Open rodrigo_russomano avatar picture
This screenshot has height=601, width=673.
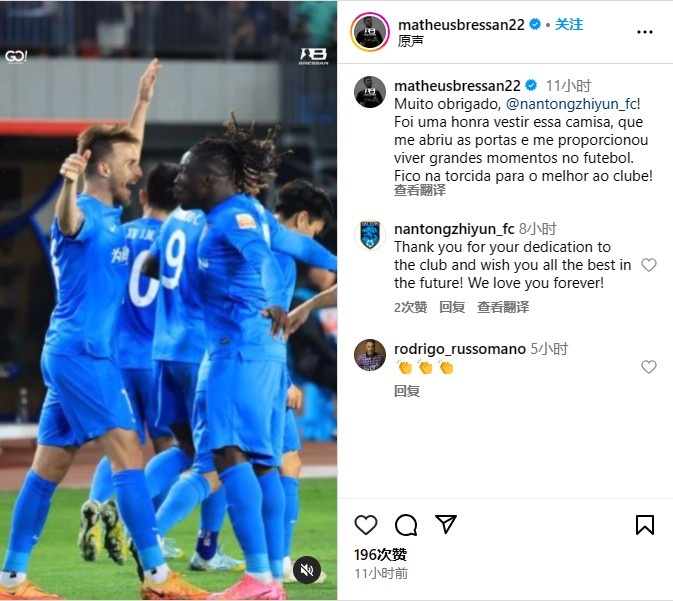(x=370, y=355)
